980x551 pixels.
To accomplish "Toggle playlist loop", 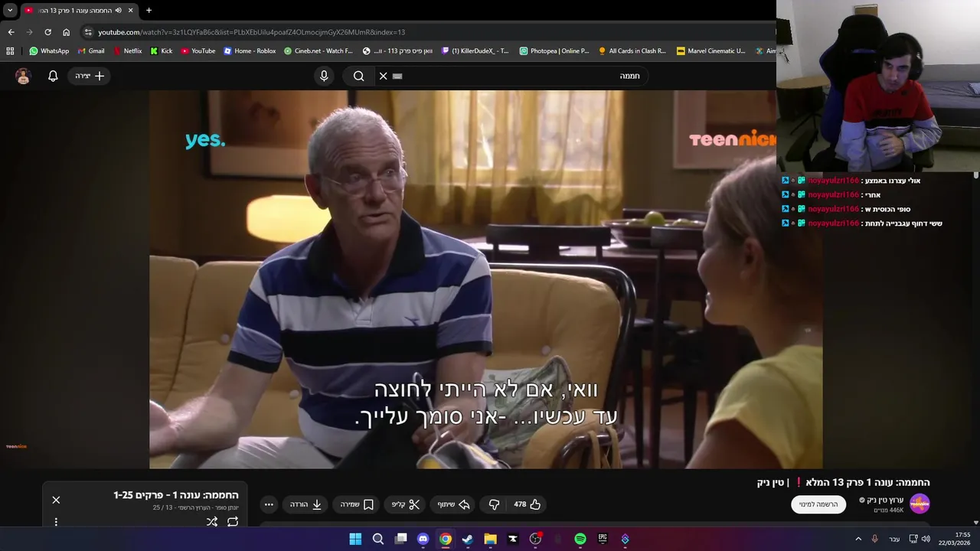I will [233, 522].
